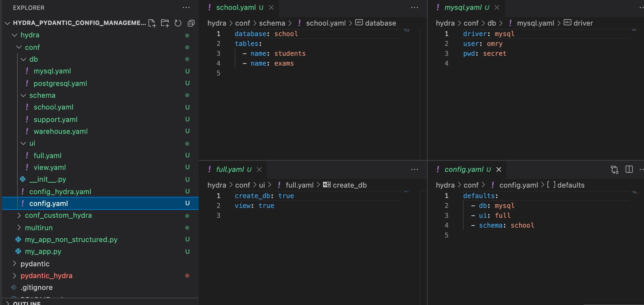Select the mysql.yaml editor tab
Screen dimensions: 644x305
click(x=463, y=8)
